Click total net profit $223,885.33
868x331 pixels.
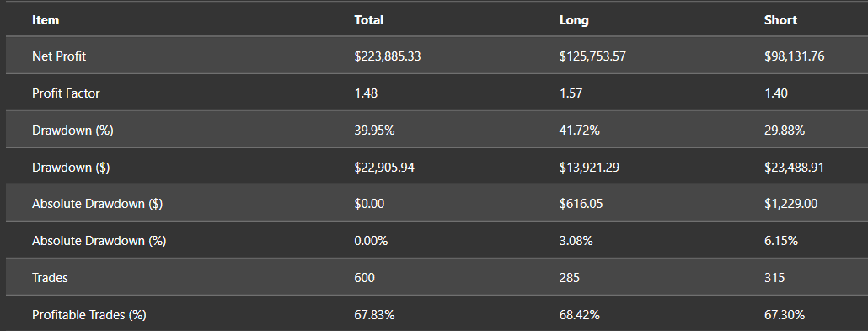click(388, 56)
